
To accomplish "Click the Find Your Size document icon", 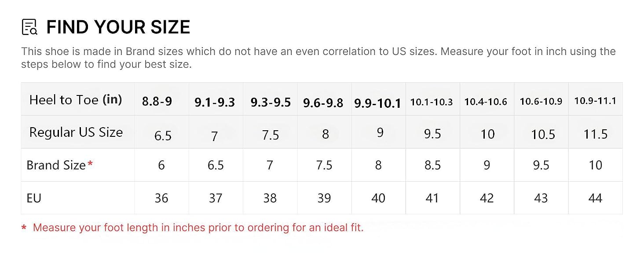I will point(29,27).
